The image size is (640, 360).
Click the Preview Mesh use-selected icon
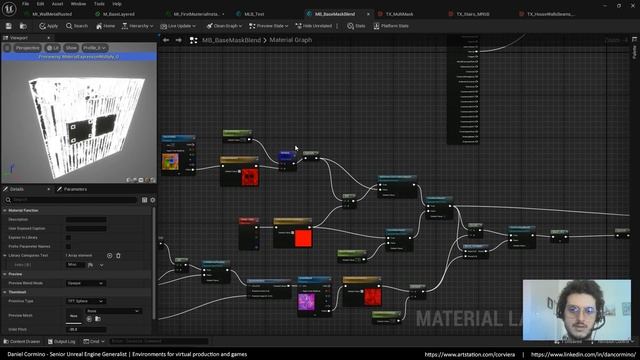click(89, 319)
